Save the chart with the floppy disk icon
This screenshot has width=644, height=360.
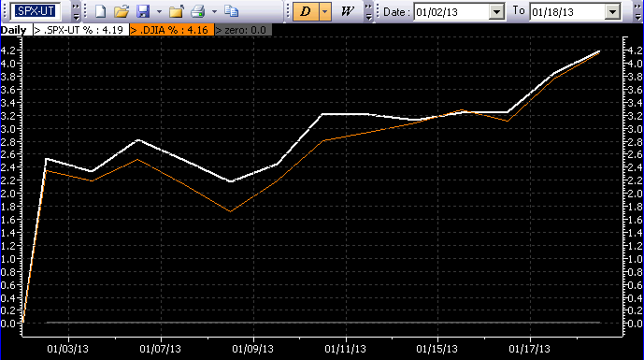pos(143,11)
